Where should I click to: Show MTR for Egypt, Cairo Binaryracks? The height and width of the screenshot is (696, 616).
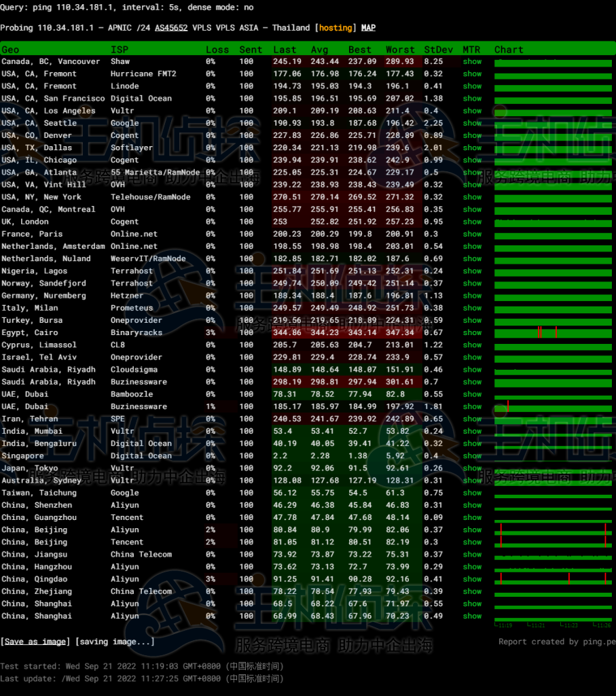[472, 333]
